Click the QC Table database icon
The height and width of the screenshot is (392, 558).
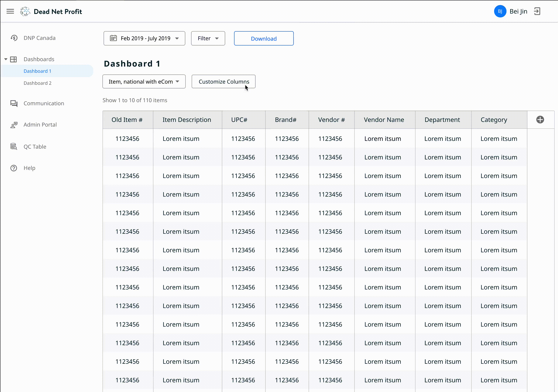[14, 147]
